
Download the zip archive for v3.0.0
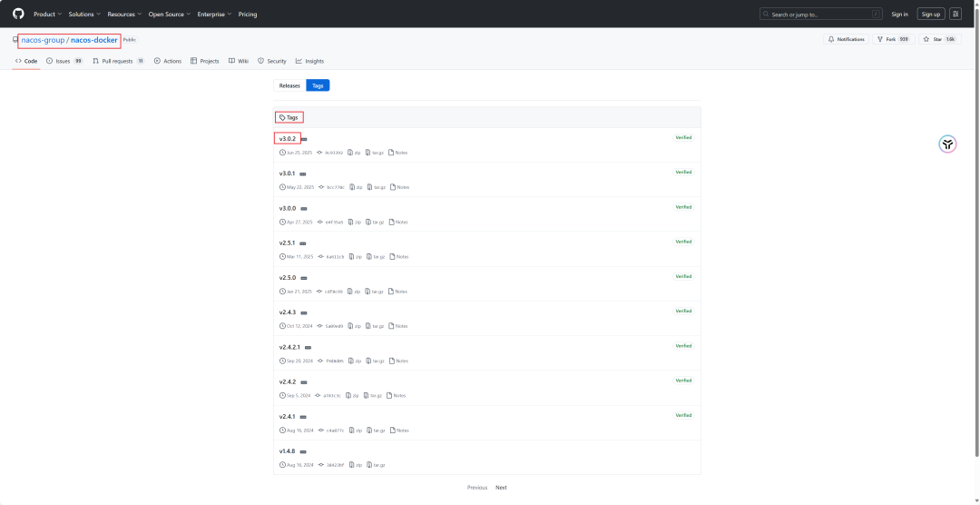click(x=355, y=223)
